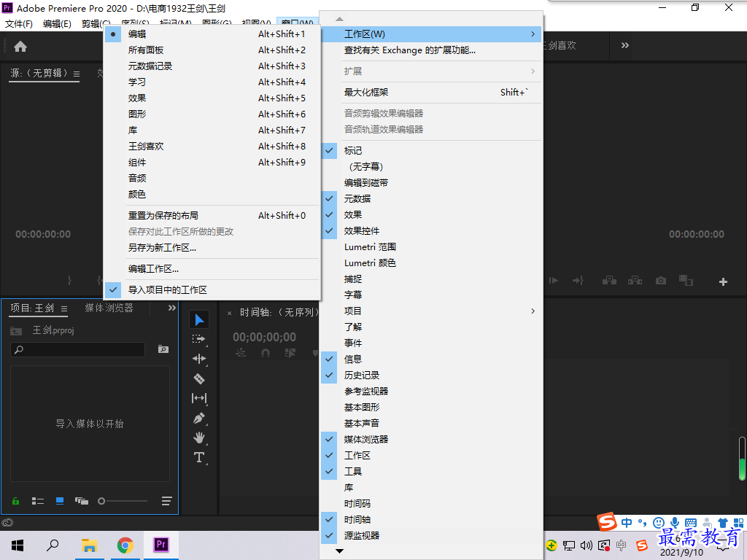This screenshot has height=560, width=747.
Task: Choose the 王剑喜欢 workspace
Action: [212, 146]
